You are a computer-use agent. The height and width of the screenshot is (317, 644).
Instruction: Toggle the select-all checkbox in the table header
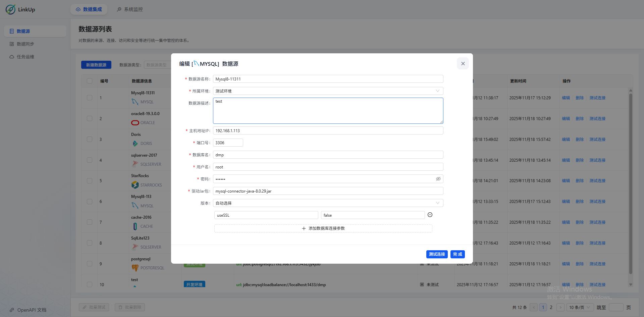coord(89,81)
